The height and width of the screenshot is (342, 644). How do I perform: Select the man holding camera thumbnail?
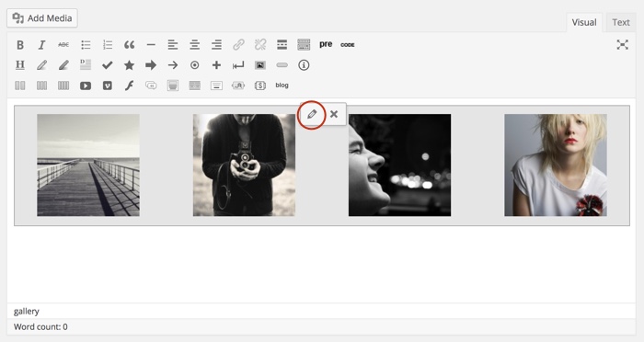tap(244, 165)
